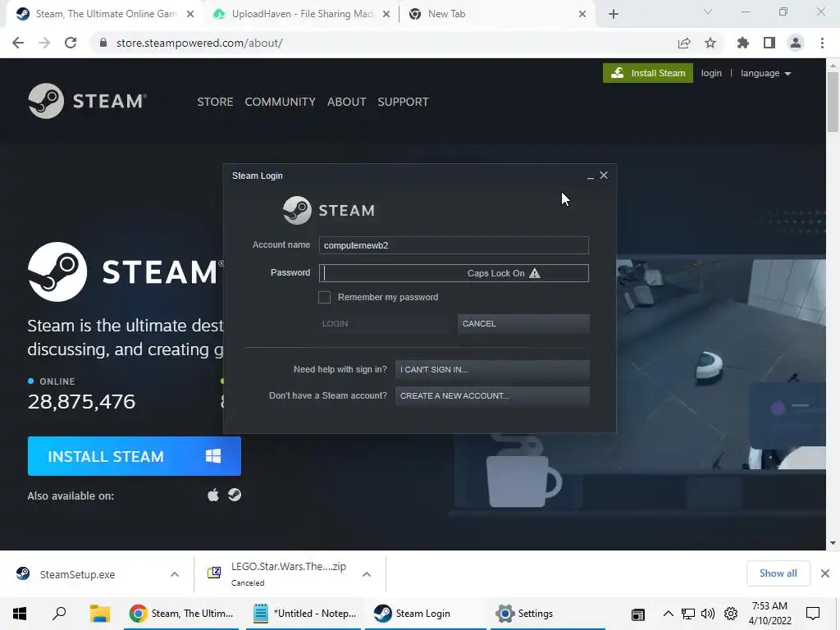The width and height of the screenshot is (840, 630).
Task: Open the Settings taskbar window
Action: [x=546, y=614]
